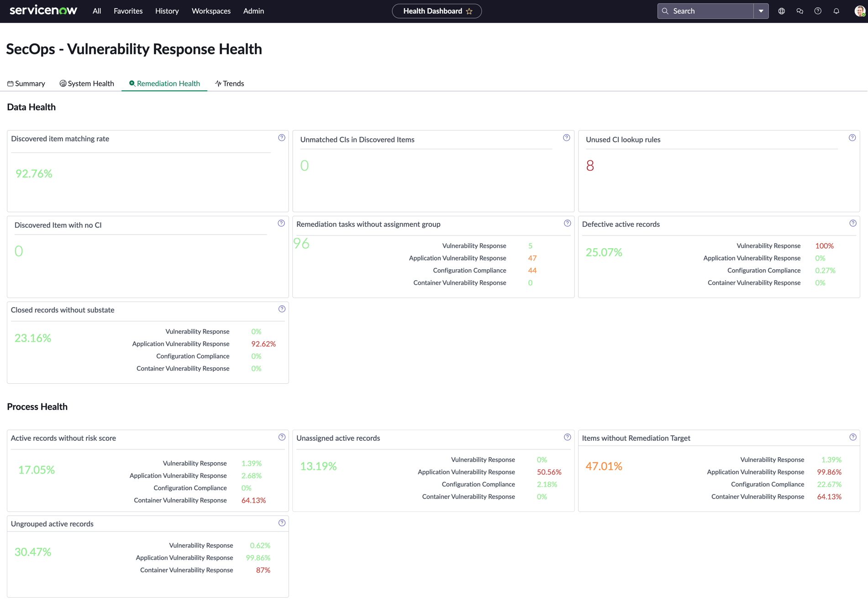Open the History menu
The width and height of the screenshot is (868, 605).
167,11
